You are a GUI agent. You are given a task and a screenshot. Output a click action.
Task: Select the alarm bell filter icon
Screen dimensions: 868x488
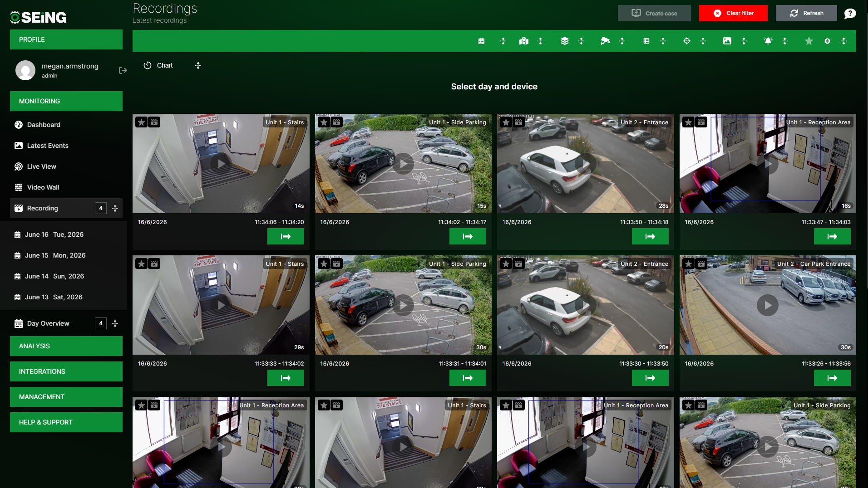click(x=768, y=41)
